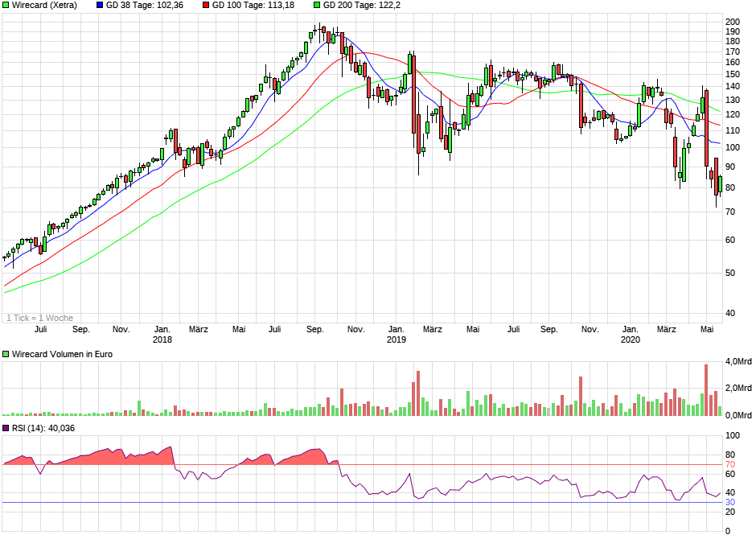Click the '0' label on RSI axis

click(x=728, y=531)
